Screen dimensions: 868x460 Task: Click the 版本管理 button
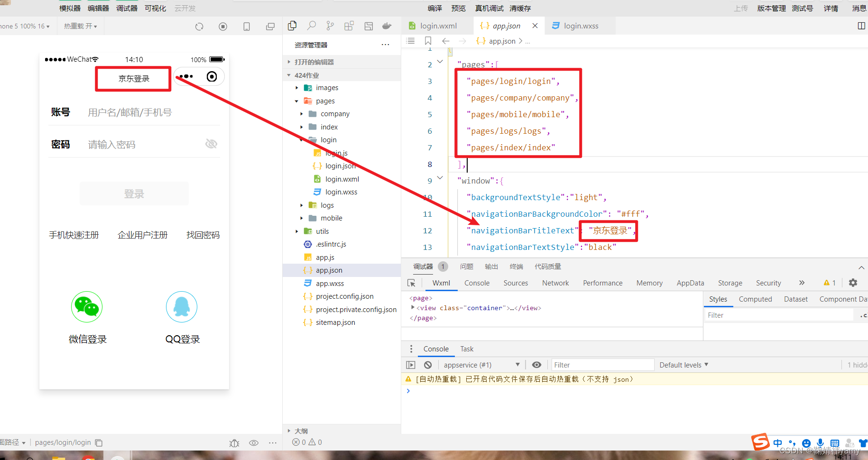771,8
